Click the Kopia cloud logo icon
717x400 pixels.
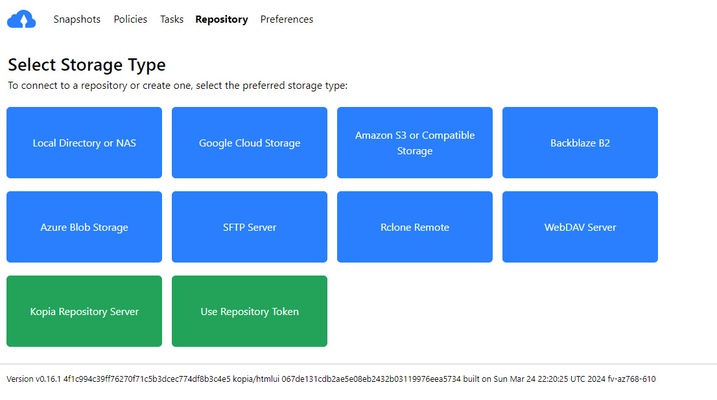(x=21, y=19)
